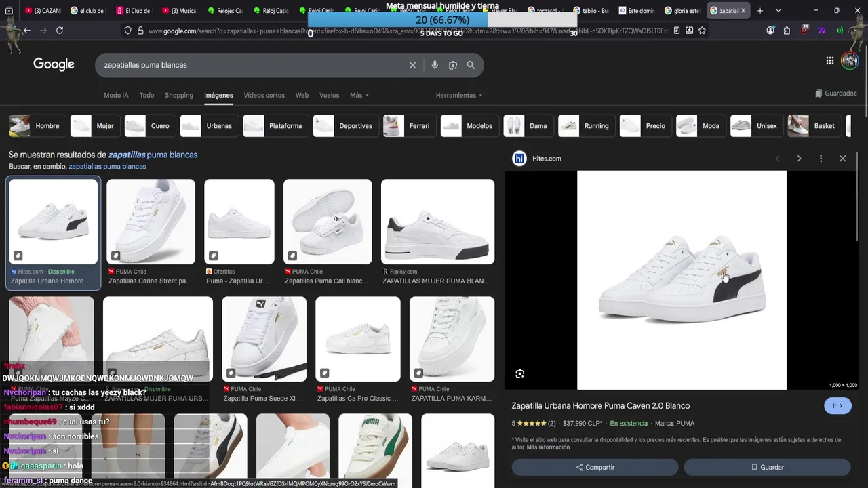Open the Firefox account icon
The image size is (868, 488).
pyautogui.click(x=770, y=30)
